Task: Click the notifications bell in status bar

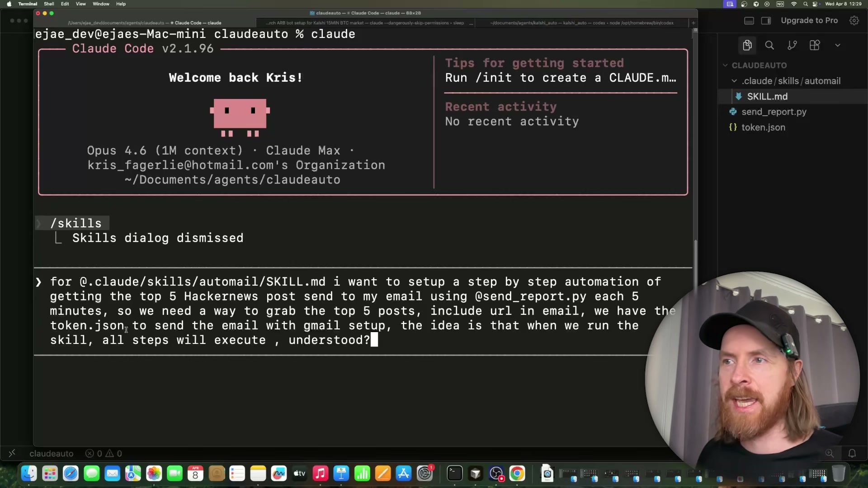Action: 852,453
